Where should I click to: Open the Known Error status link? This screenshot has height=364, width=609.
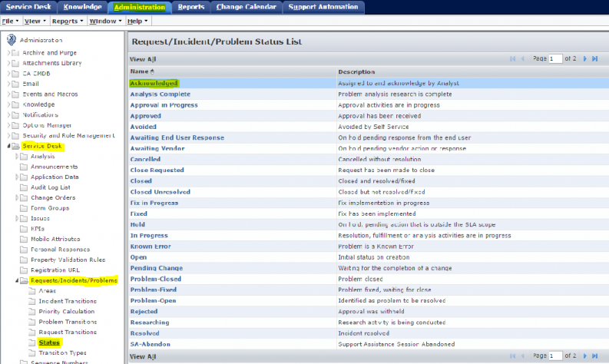(151, 247)
